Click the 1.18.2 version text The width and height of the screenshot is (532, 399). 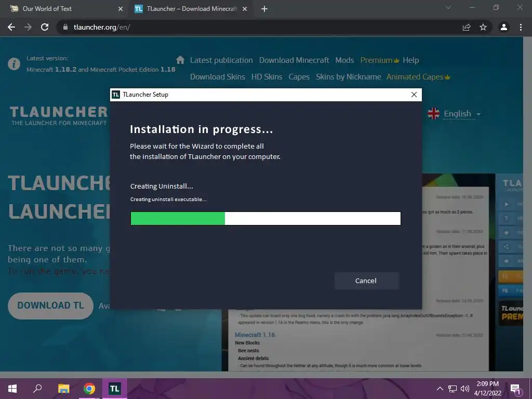[x=66, y=70]
